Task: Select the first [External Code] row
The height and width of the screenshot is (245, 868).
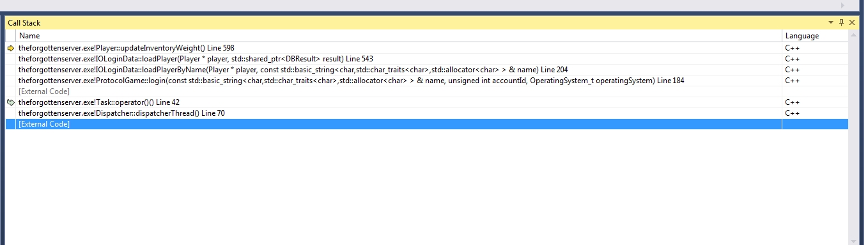Action: [427, 91]
